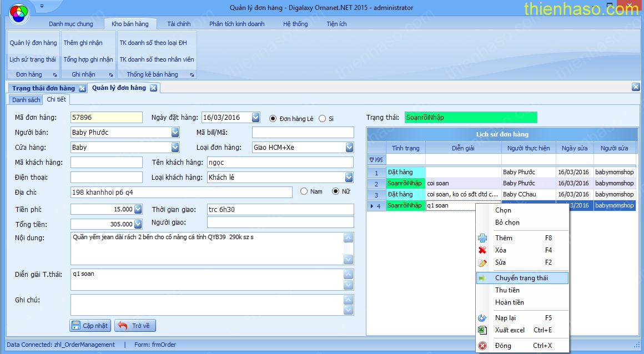
Task: Close the Quản lý đơn hàng tab
Action: 153,88
